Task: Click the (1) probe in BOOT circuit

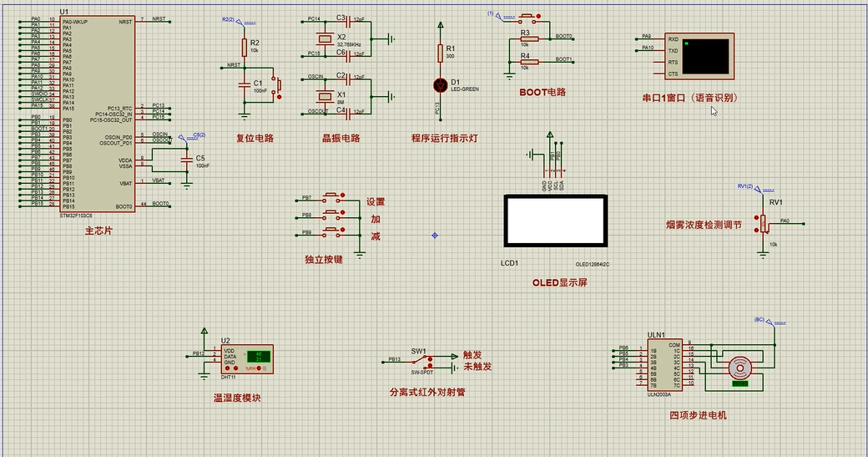Action: click(499, 16)
